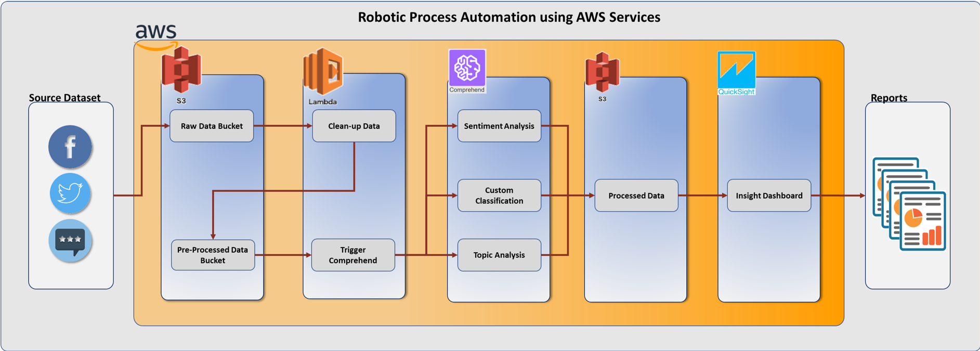
Task: Click the blue QuickSight icon
Action: [736, 70]
